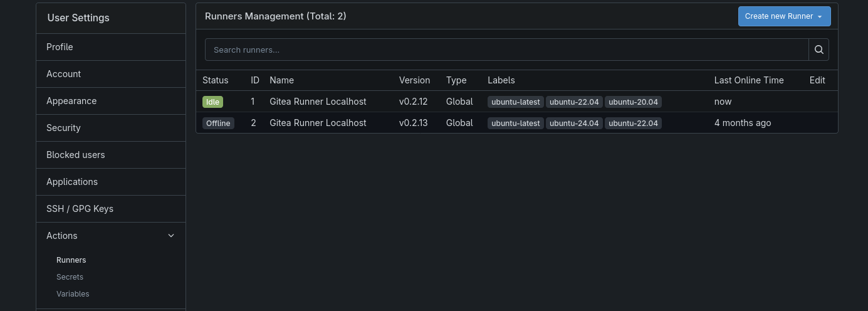The height and width of the screenshot is (311, 868).
Task: Click the ID 2 cell
Action: point(254,123)
